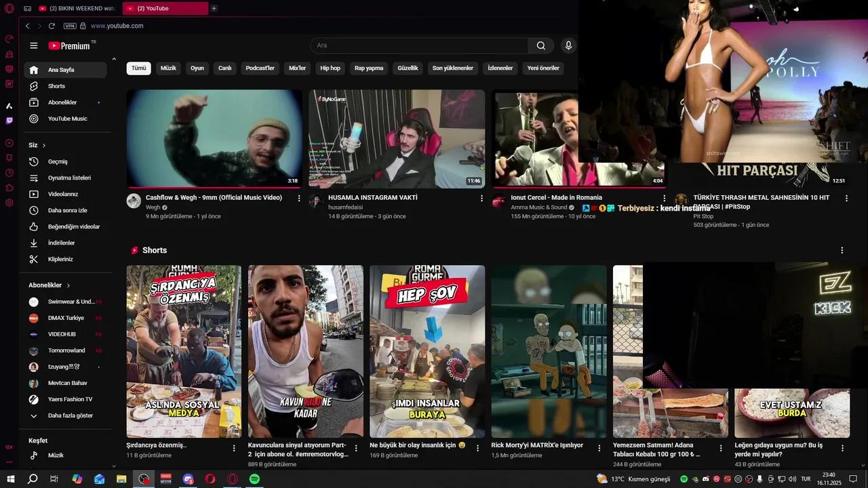Open GX Control speedometer in Opera sidebar

[9, 39]
